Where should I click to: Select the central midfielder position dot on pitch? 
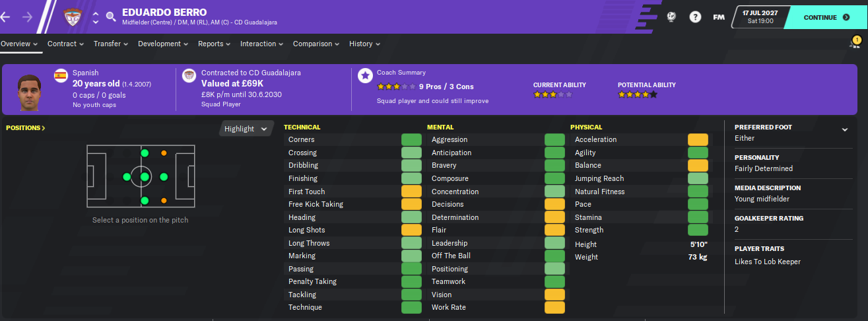(145, 177)
